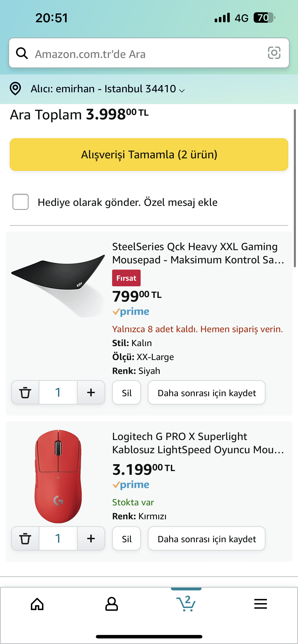
Task: Tap trash icon for SteelSeries mousepad
Action: 25,392
